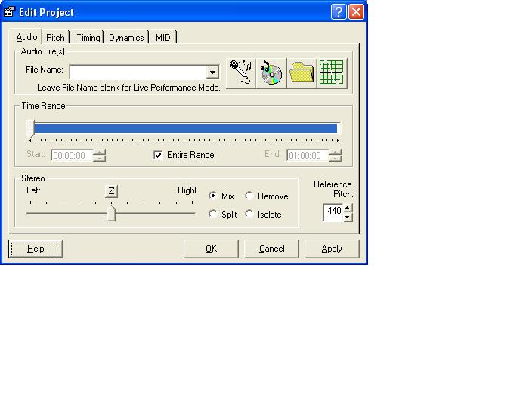Switch to the Pitch tab
Image resolution: width=532 pixels, height=399 pixels.
pyautogui.click(x=55, y=38)
